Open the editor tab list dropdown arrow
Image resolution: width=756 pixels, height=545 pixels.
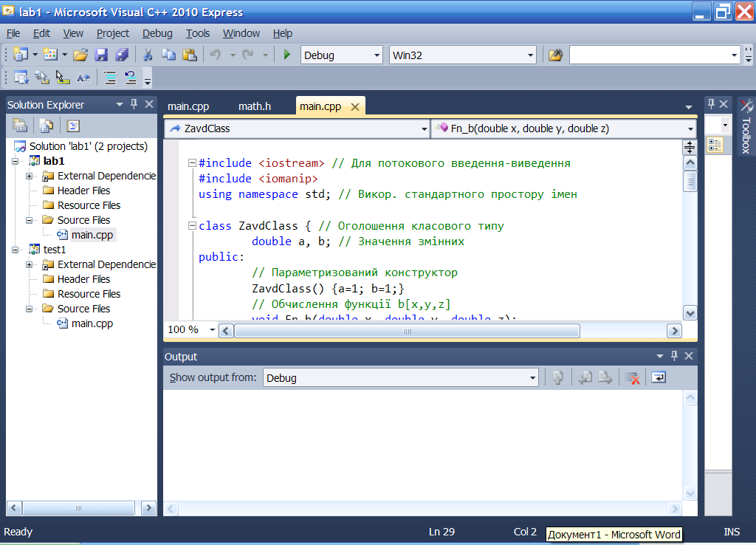pyautogui.click(x=689, y=106)
